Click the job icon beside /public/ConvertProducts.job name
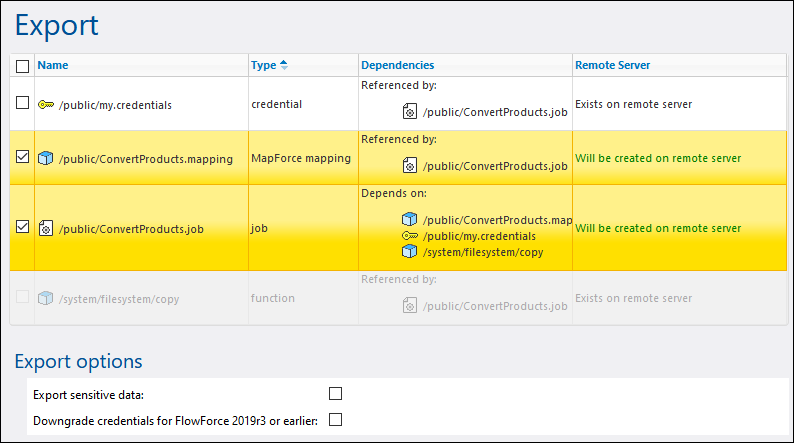The width and height of the screenshot is (794, 443). pos(45,228)
